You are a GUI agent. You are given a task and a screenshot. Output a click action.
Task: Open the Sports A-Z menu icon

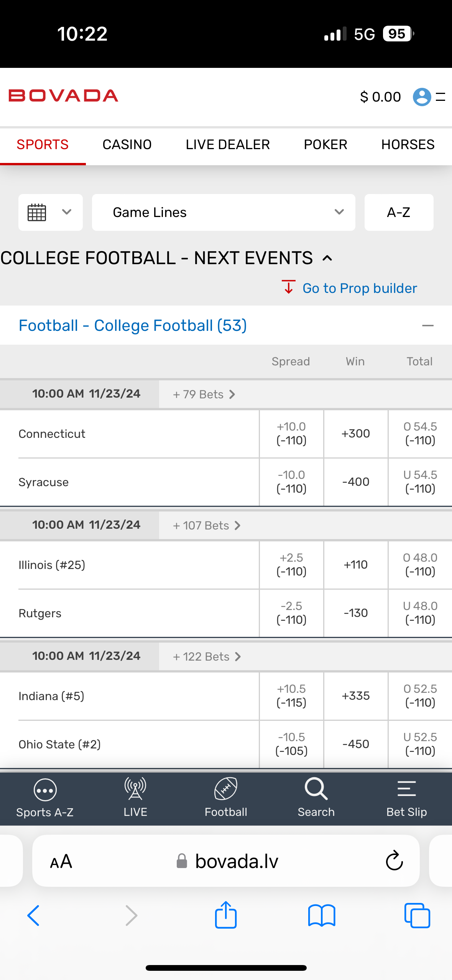point(45,790)
